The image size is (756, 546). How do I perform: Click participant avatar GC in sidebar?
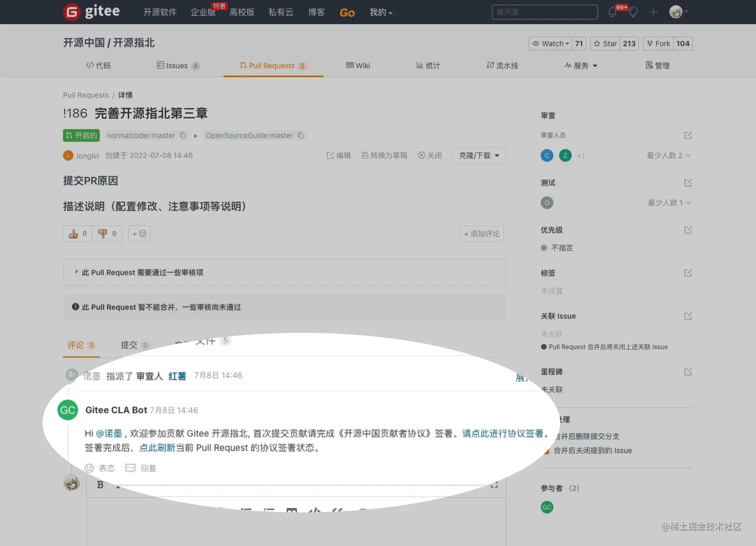click(x=547, y=507)
